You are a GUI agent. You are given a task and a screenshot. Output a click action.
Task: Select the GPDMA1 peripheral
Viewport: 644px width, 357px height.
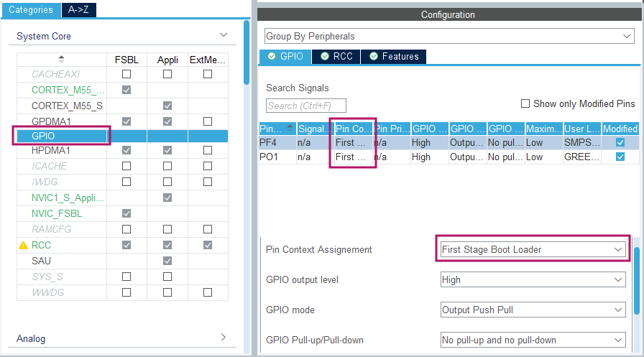coord(51,121)
